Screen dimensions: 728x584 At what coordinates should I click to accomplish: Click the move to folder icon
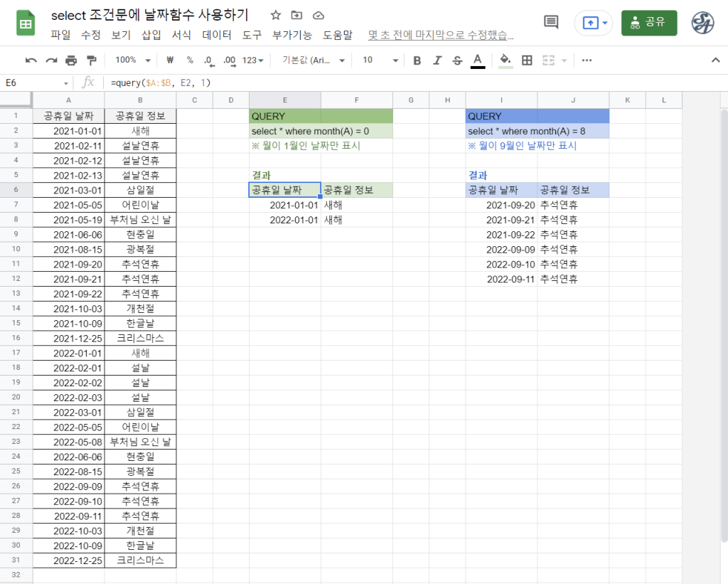(296, 15)
